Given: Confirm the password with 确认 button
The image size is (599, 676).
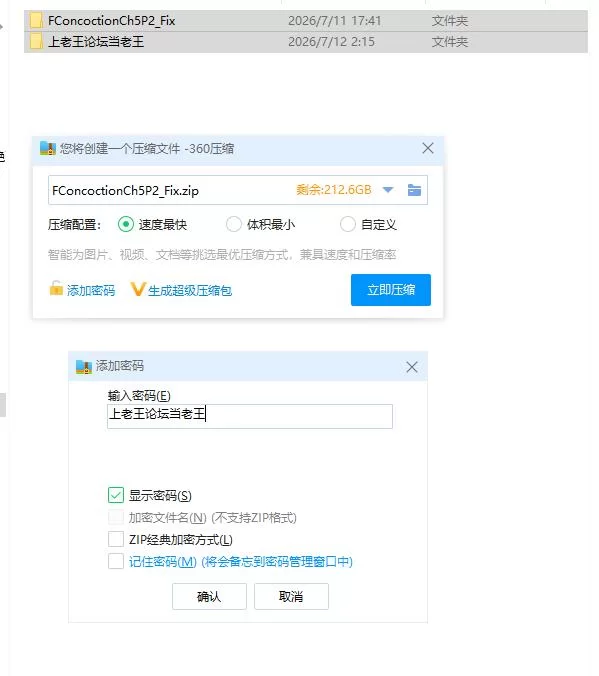Looking at the screenshot, I should pos(209,596).
